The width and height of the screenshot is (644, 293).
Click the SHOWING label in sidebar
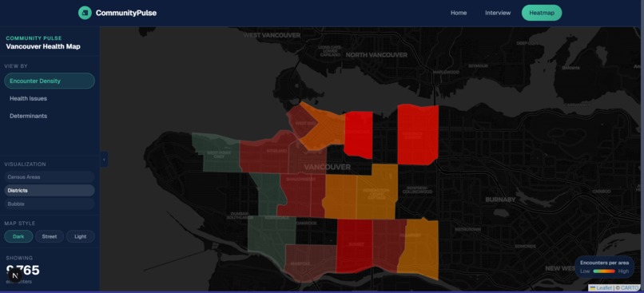tap(19, 258)
